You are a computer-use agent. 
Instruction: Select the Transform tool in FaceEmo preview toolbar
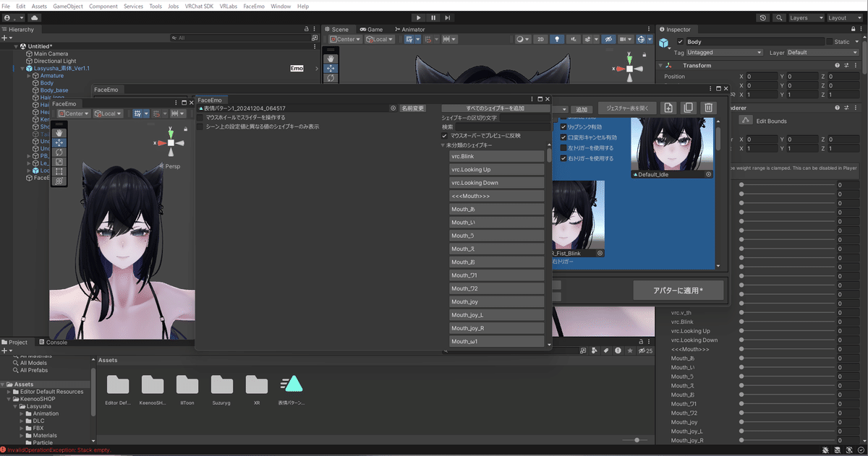(60, 181)
